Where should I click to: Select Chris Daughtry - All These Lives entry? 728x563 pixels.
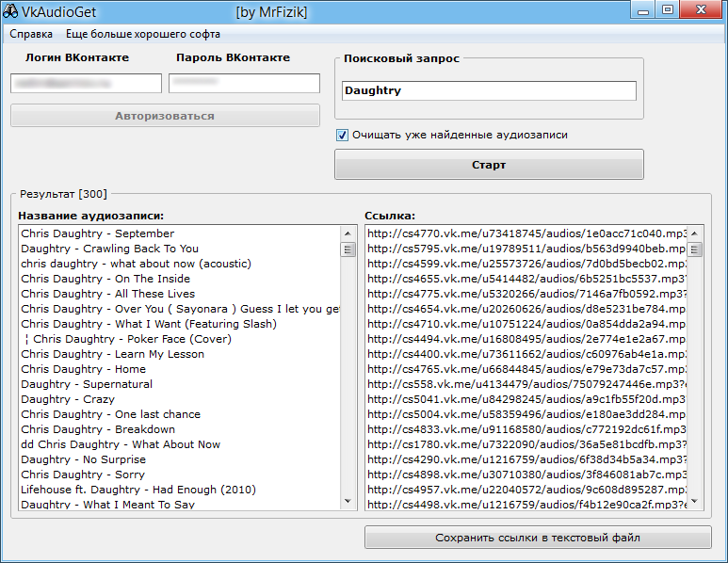click(x=180, y=294)
